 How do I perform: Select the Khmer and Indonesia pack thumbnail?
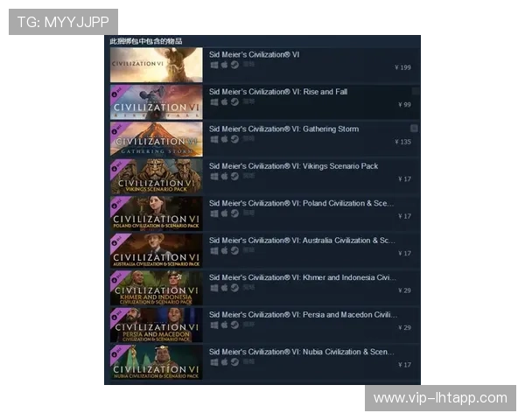pyautogui.click(x=156, y=288)
